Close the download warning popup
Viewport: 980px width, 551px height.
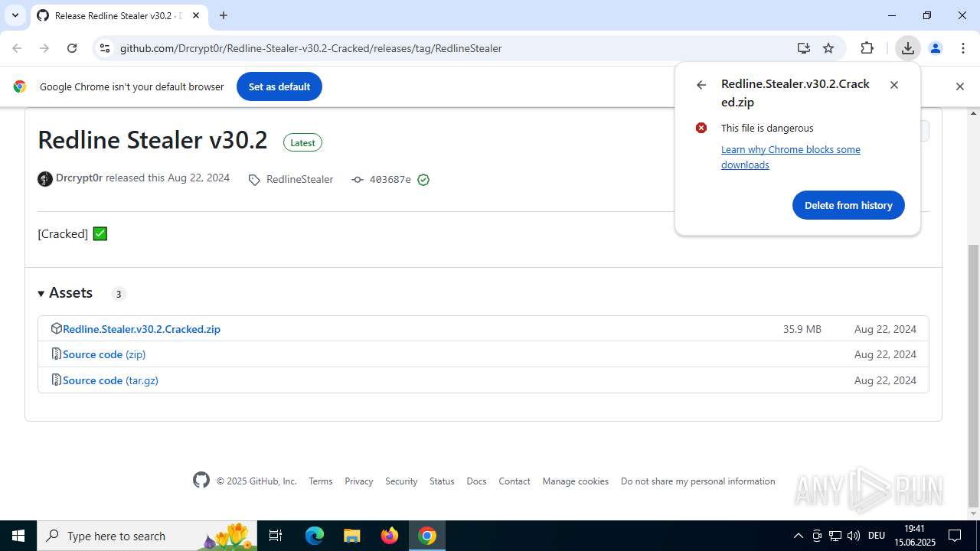point(893,85)
